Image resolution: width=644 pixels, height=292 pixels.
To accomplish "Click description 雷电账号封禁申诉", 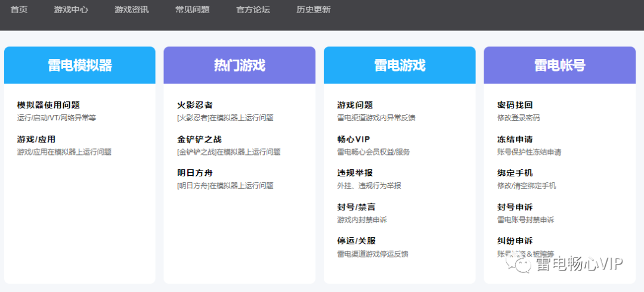I will [526, 220].
